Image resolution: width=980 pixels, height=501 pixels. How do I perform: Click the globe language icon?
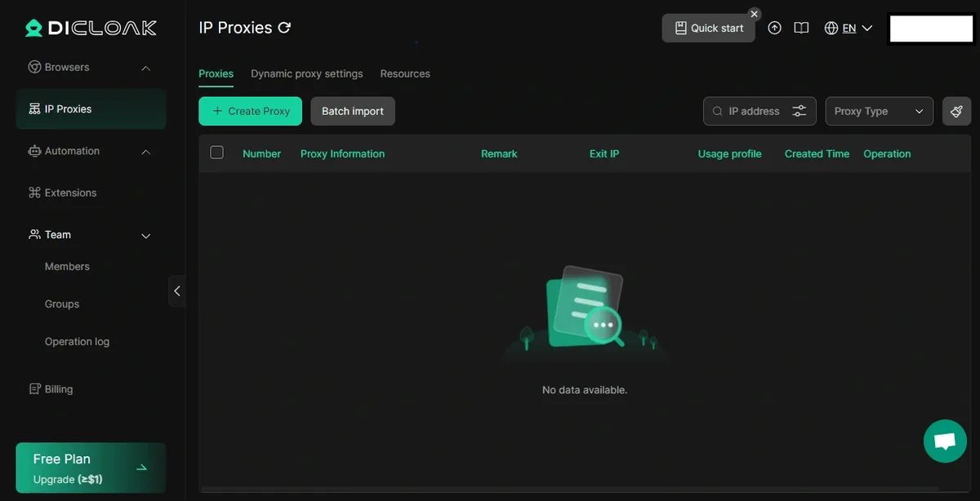tap(831, 28)
